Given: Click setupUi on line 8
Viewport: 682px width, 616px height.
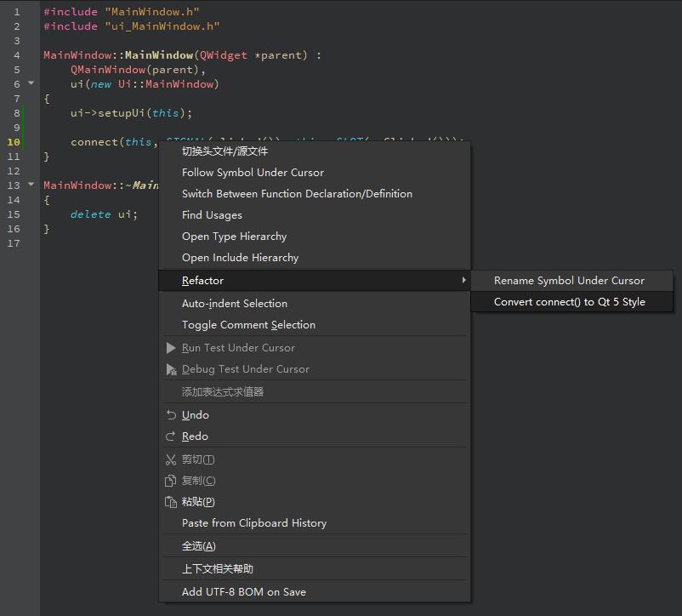Looking at the screenshot, I should click(x=121, y=113).
